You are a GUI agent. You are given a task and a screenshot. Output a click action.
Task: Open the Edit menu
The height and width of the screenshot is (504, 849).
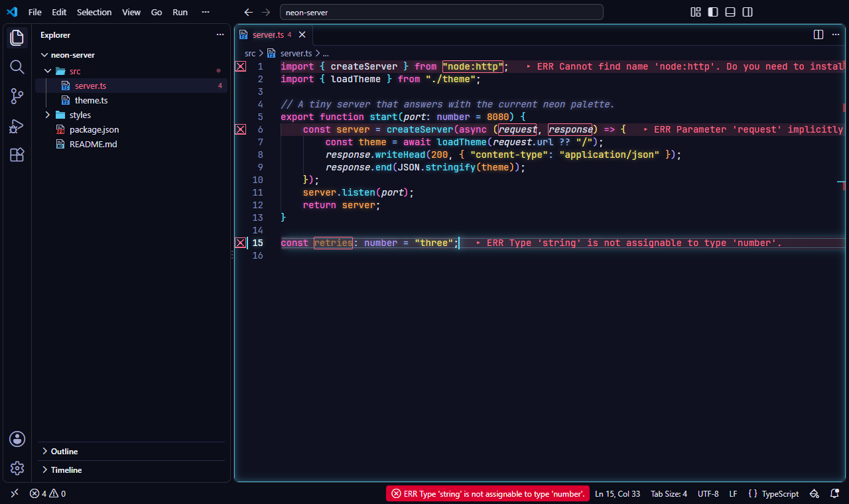[59, 12]
